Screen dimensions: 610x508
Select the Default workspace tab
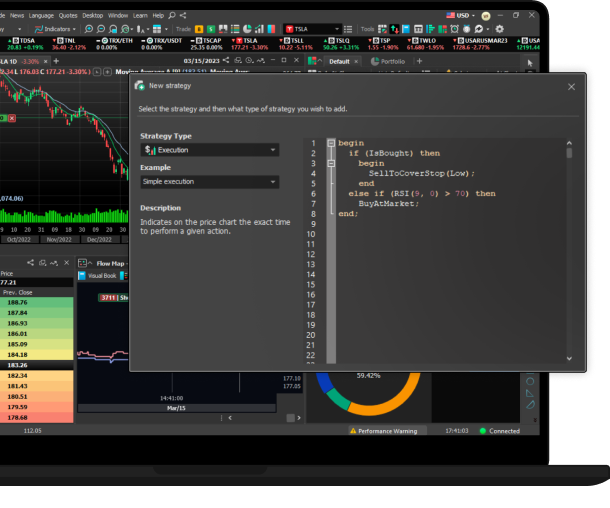click(x=339, y=61)
